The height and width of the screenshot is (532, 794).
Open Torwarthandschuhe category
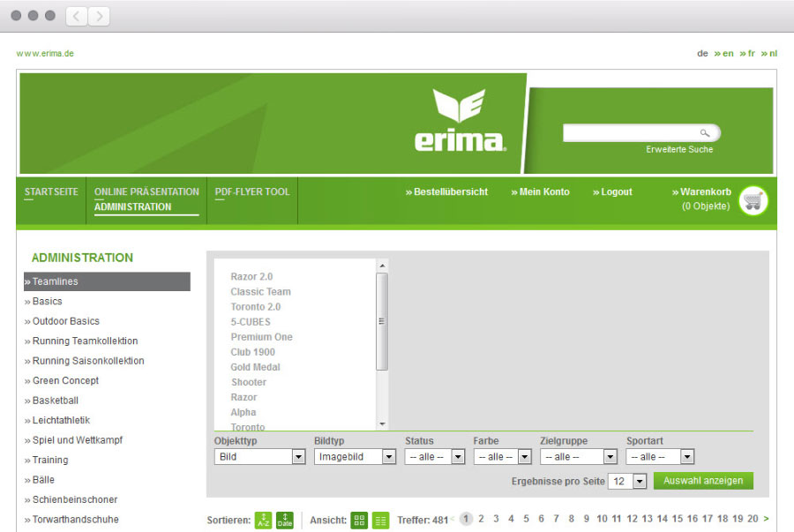(x=71, y=520)
